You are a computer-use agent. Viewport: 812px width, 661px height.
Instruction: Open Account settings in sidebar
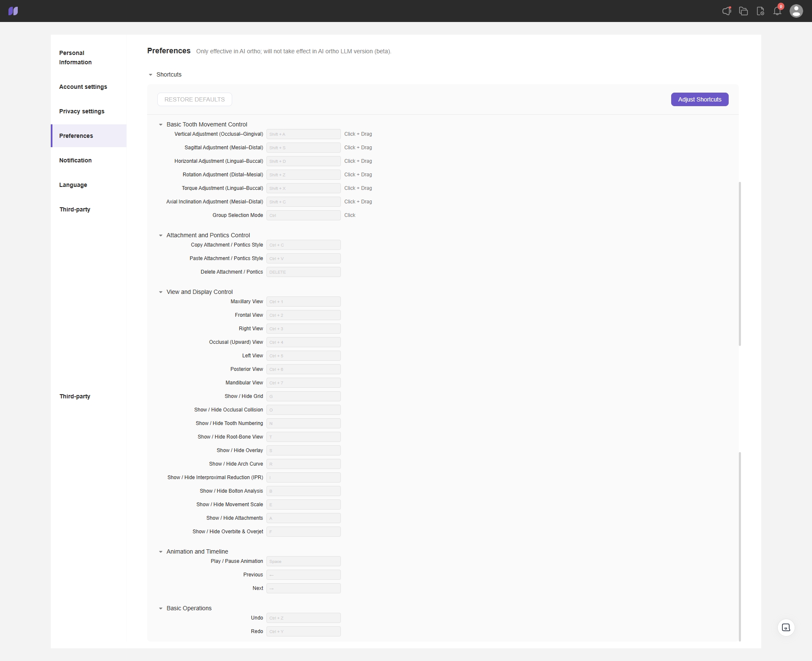88,87
